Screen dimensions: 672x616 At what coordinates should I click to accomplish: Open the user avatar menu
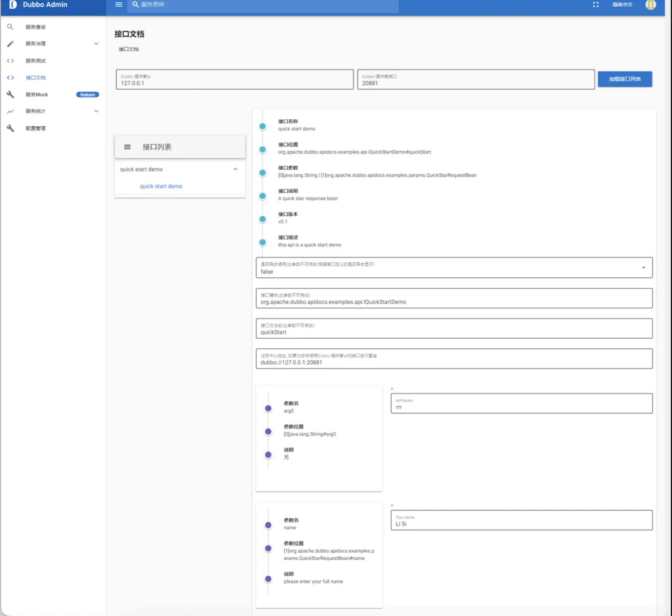[650, 4]
